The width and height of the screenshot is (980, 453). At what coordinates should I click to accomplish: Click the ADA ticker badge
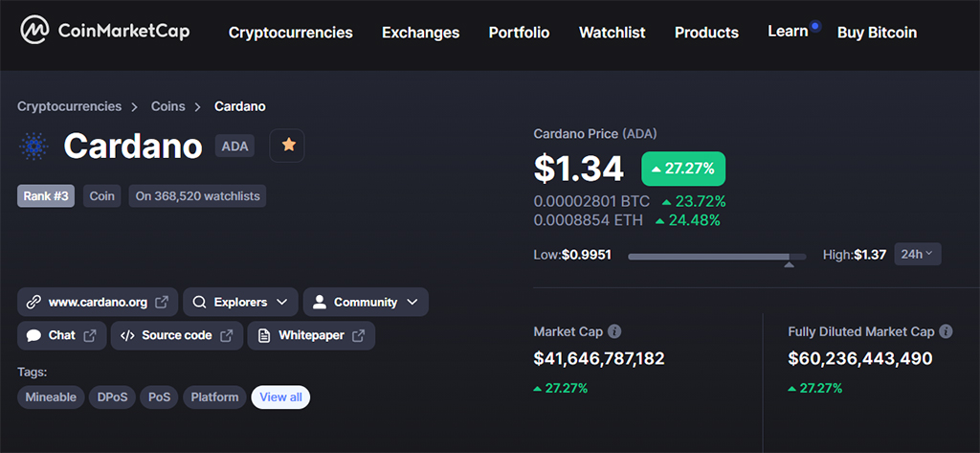[235, 147]
